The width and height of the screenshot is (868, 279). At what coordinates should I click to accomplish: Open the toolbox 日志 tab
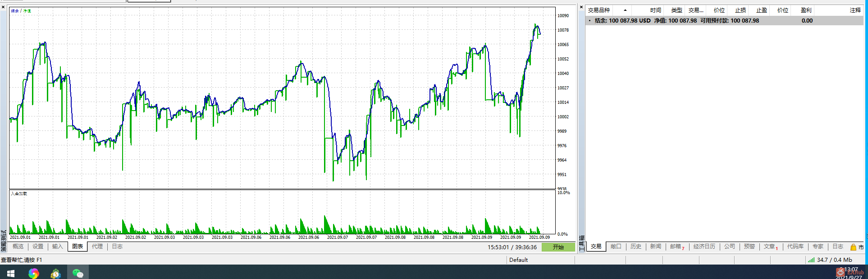point(838,246)
